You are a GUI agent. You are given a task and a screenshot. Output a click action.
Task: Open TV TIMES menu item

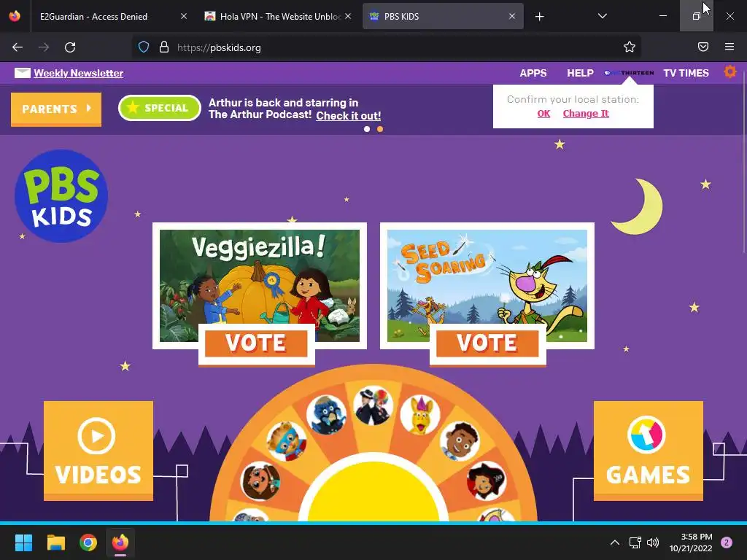coord(686,73)
